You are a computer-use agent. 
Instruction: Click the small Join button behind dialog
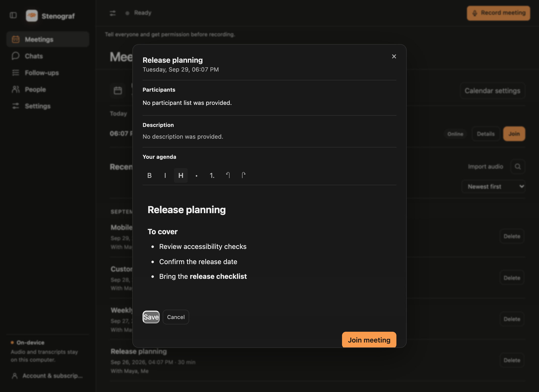tap(514, 134)
